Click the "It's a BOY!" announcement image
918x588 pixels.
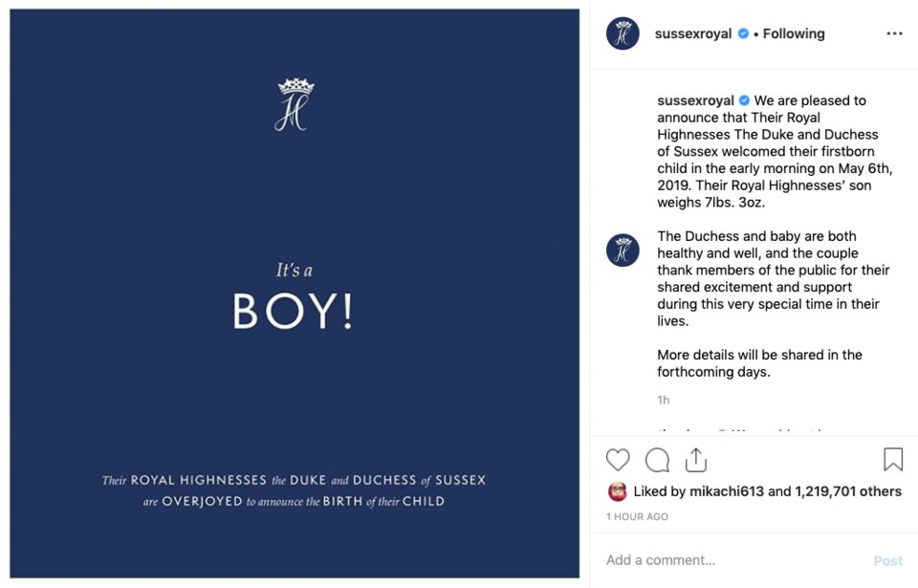[295, 293]
